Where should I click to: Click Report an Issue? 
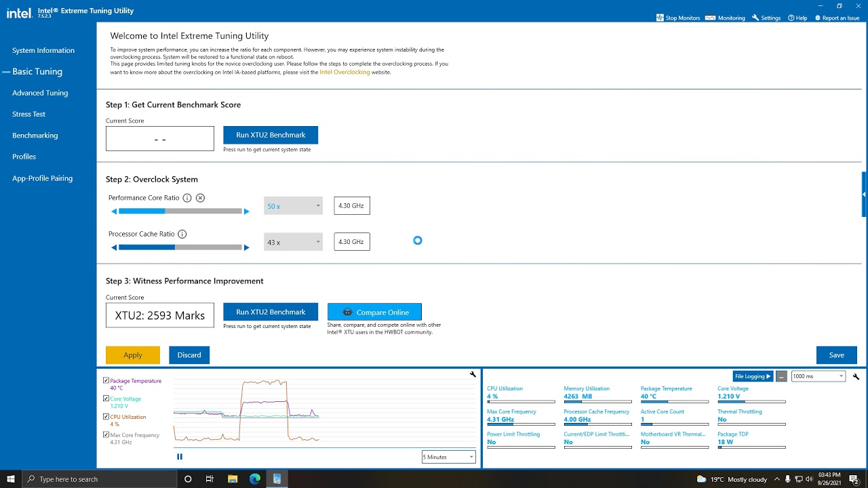click(837, 18)
